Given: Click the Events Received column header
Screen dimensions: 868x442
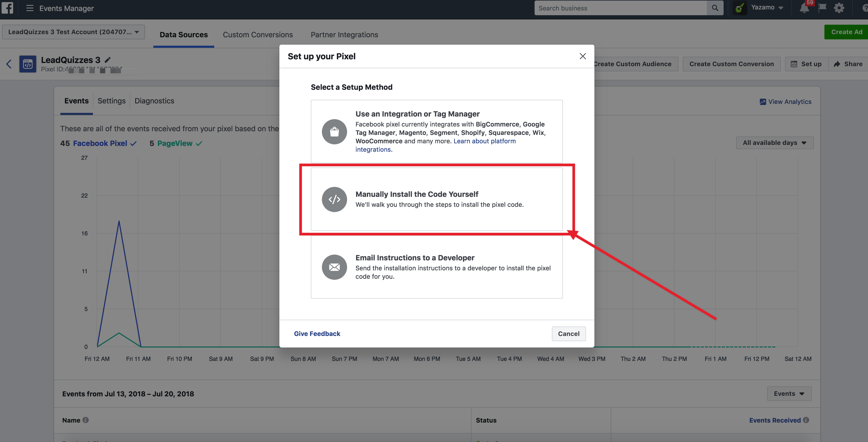Looking at the screenshot, I should (775, 420).
